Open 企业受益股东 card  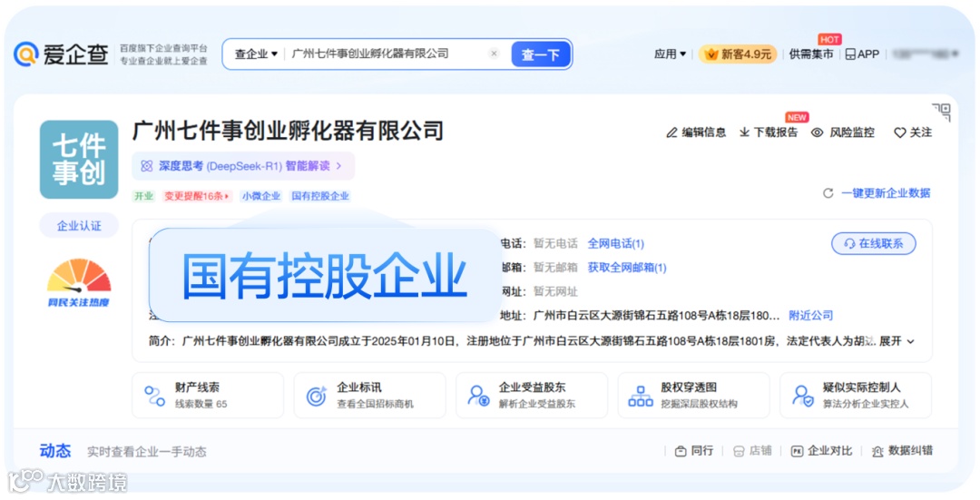531,396
